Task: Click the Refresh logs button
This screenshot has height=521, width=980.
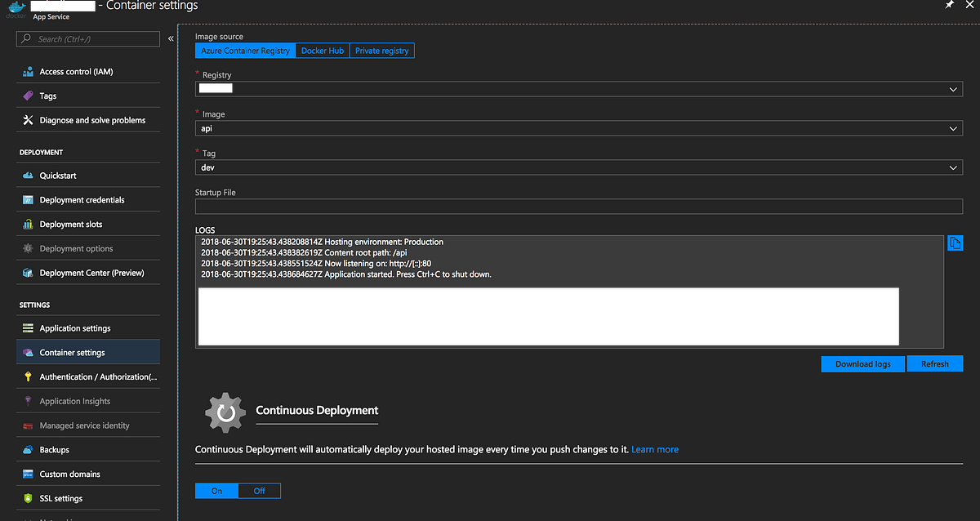Action: [935, 364]
